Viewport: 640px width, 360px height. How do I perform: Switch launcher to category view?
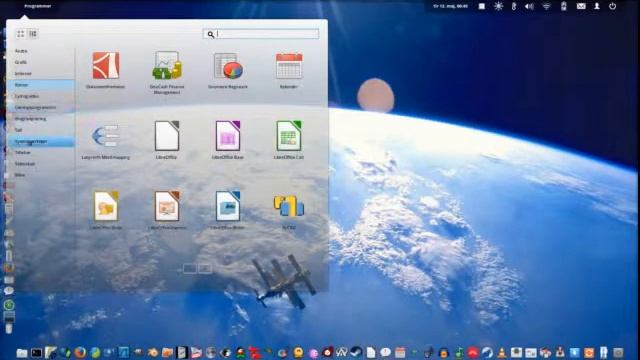[33, 34]
